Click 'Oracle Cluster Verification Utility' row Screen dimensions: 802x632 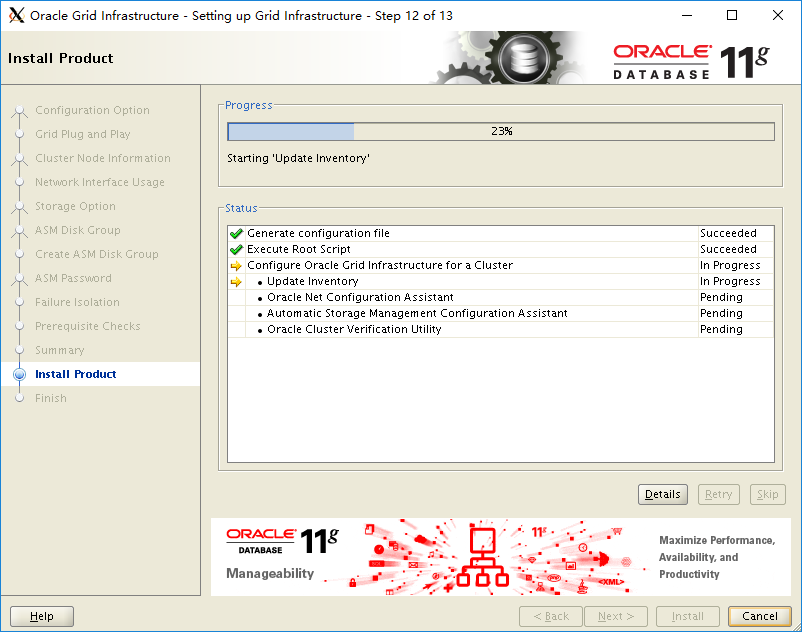click(x=501, y=329)
